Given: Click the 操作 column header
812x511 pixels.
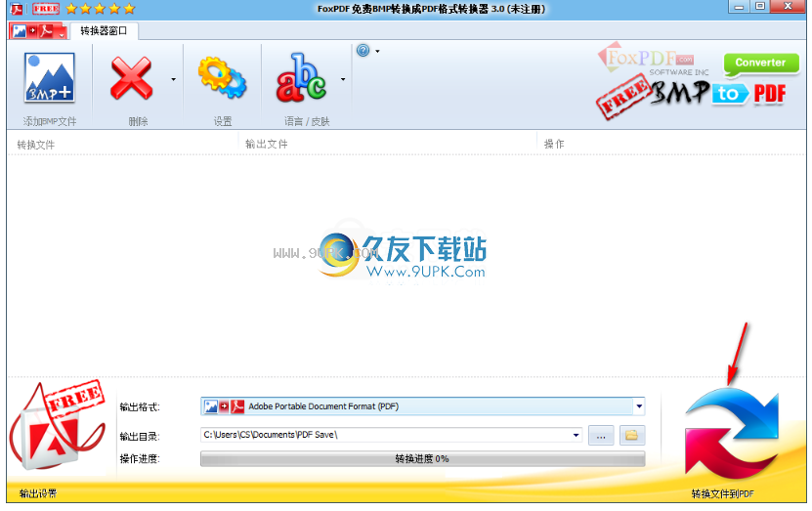Looking at the screenshot, I should tap(554, 144).
